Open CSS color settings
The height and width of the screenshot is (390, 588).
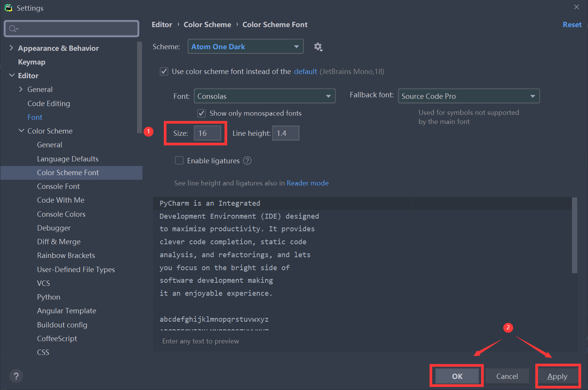click(x=43, y=352)
